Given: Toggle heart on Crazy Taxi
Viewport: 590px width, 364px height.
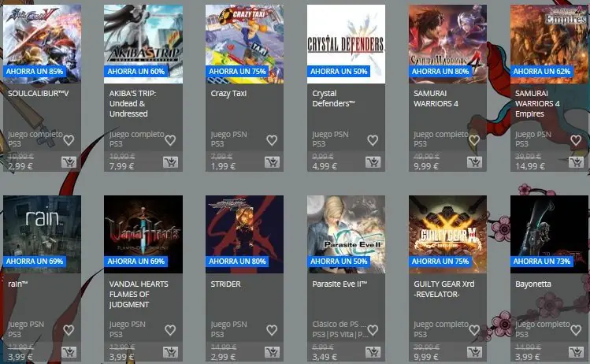Looking at the screenshot, I should [x=272, y=140].
